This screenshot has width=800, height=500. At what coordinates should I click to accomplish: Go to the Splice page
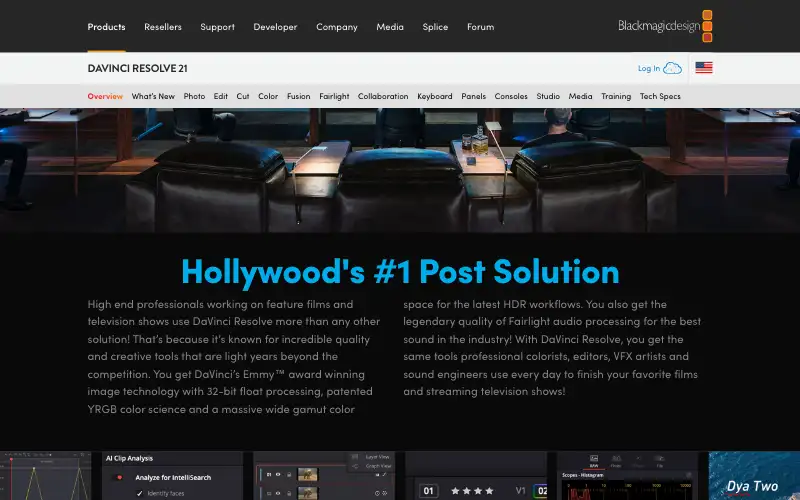tap(435, 27)
